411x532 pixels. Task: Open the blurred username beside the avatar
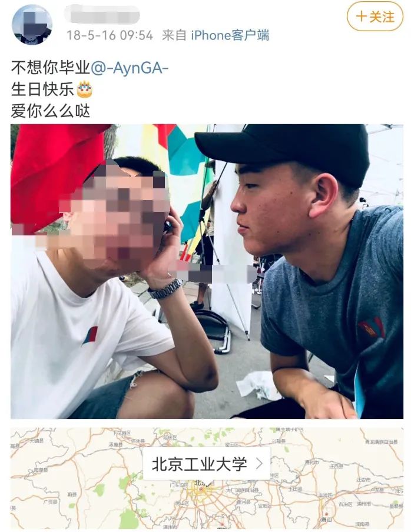pyautogui.click(x=102, y=14)
